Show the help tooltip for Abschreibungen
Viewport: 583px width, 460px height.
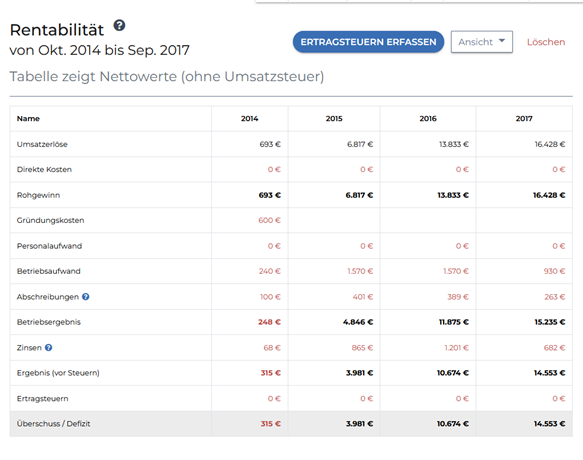86,297
